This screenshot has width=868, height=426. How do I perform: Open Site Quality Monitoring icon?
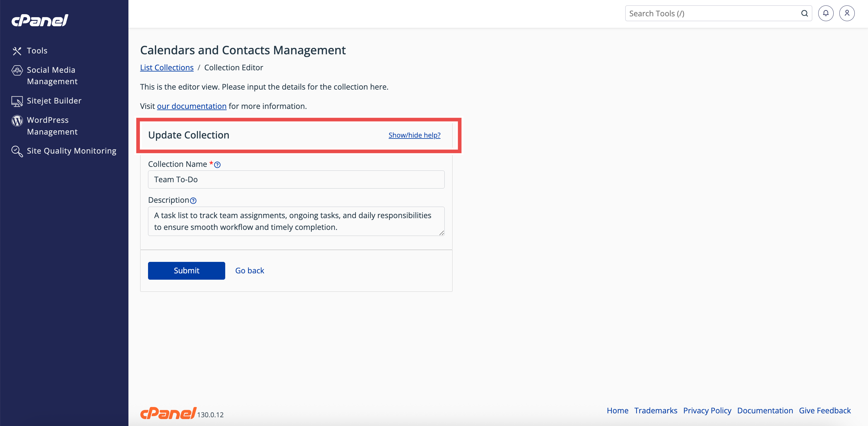pyautogui.click(x=17, y=151)
